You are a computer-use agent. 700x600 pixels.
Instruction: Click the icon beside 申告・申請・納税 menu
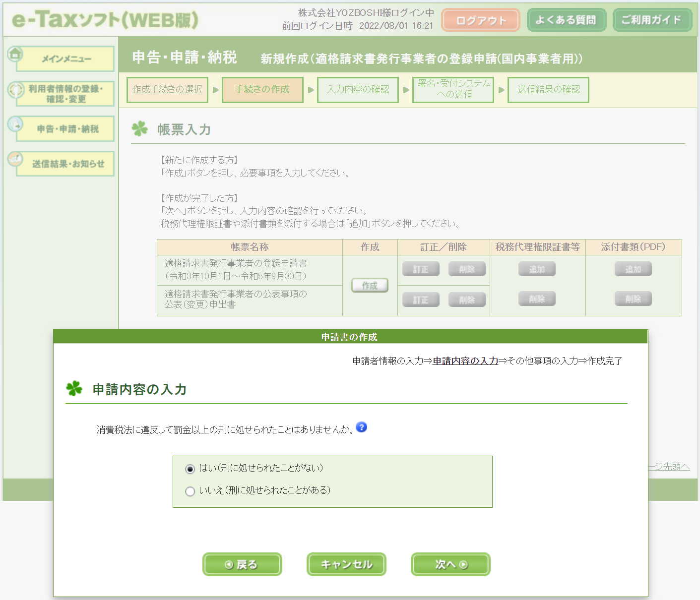coord(15,124)
